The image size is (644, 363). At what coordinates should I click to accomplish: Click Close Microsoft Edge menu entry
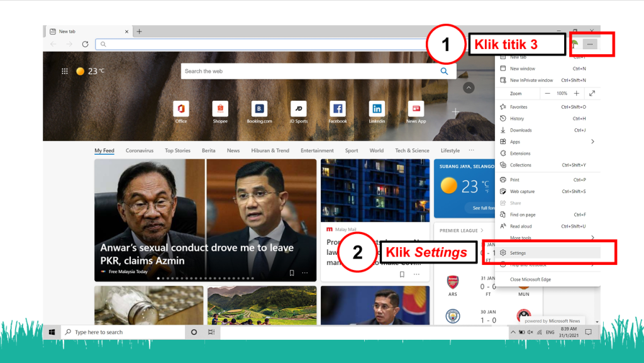pos(530,279)
